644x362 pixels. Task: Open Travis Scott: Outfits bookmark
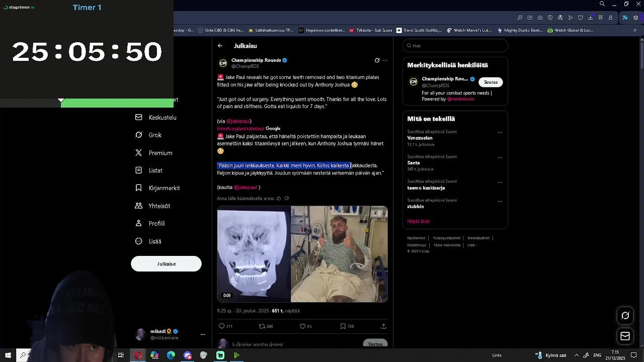pyautogui.click(x=419, y=30)
